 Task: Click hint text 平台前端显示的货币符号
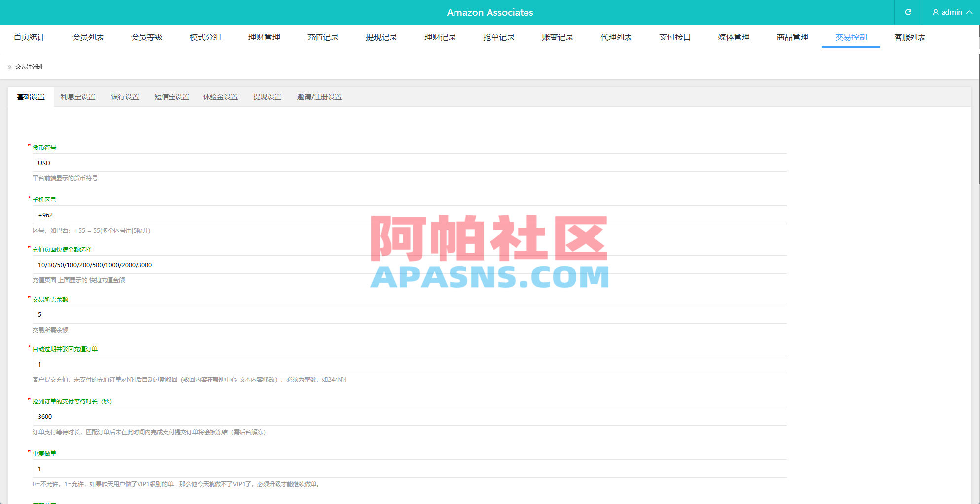(65, 178)
